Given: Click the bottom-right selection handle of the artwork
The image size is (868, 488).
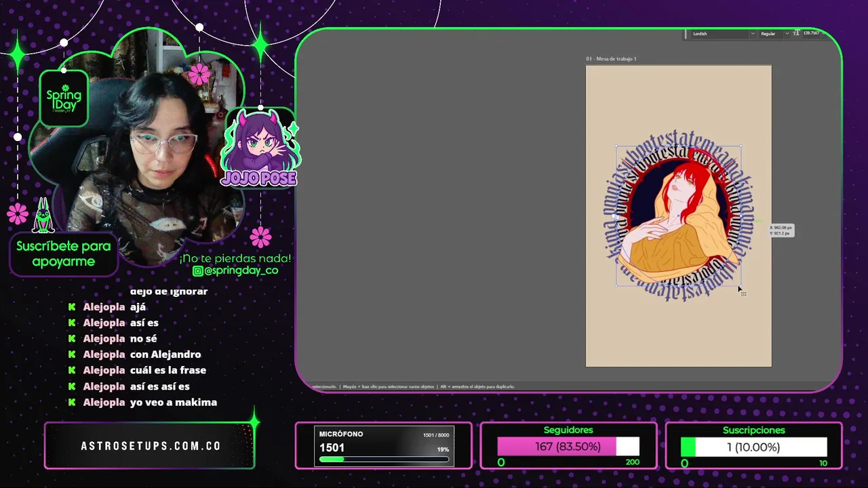Looking at the screenshot, I should coord(740,285).
